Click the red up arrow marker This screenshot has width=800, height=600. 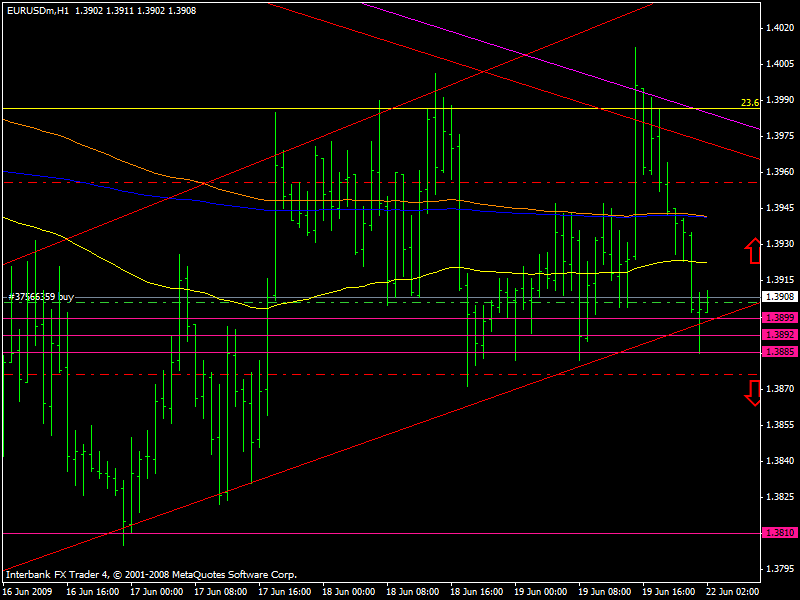click(751, 250)
